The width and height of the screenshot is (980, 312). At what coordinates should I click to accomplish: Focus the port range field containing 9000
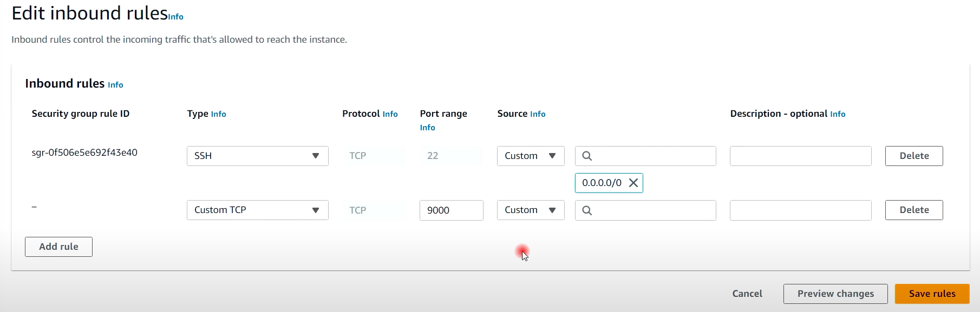pos(452,210)
